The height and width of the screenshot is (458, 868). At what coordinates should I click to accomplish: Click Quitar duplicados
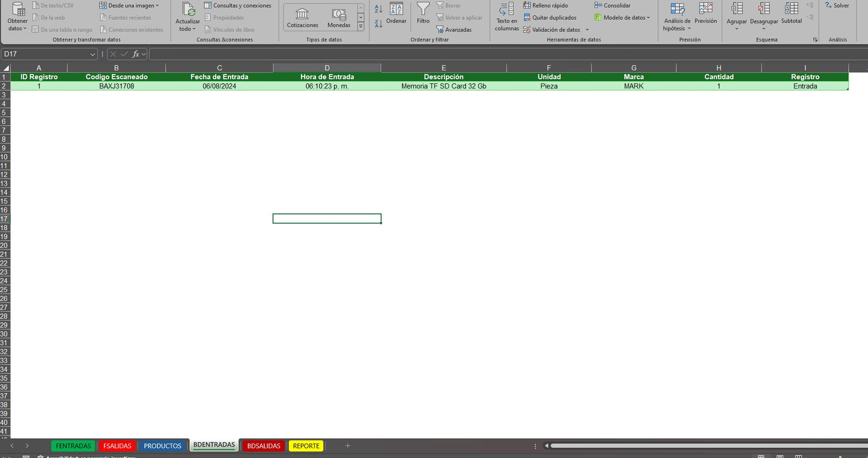(550, 17)
